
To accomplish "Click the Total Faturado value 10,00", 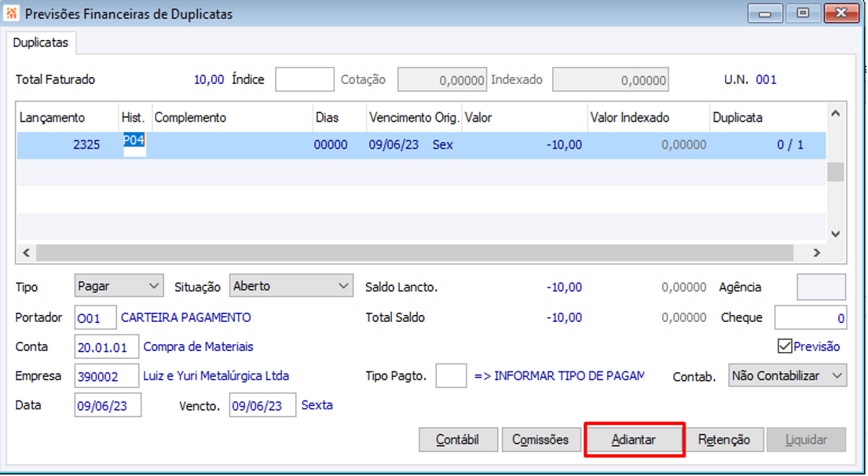I will pyautogui.click(x=209, y=79).
